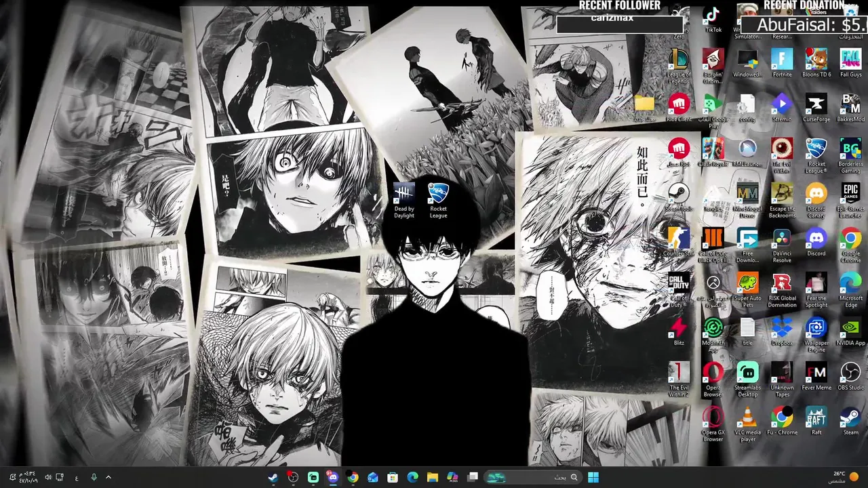868x488 pixels.
Task: Open the Opera GX Browser shortcut
Action: point(713,424)
